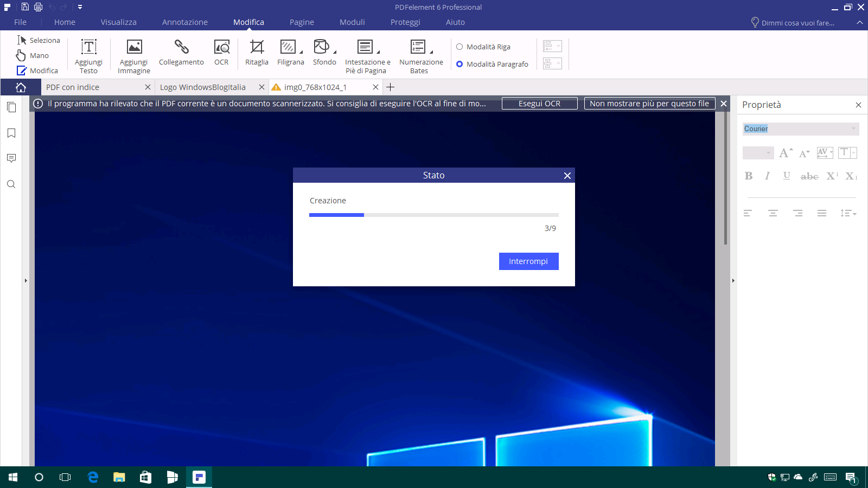The width and height of the screenshot is (868, 488).
Task: Center text in Proprietà panel
Action: pos(773,213)
